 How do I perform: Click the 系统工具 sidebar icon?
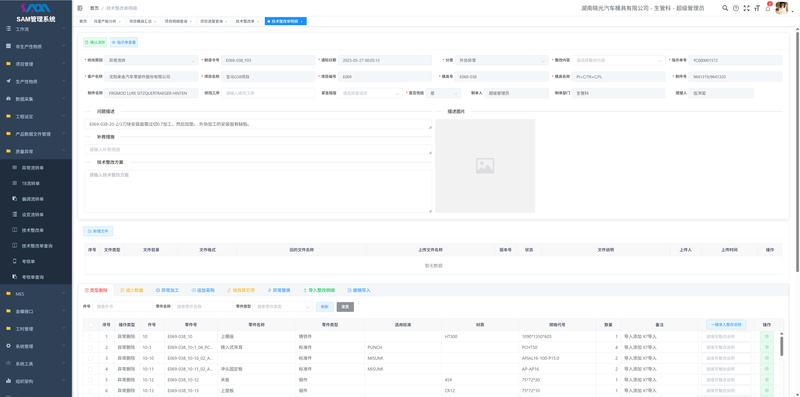pos(8,363)
